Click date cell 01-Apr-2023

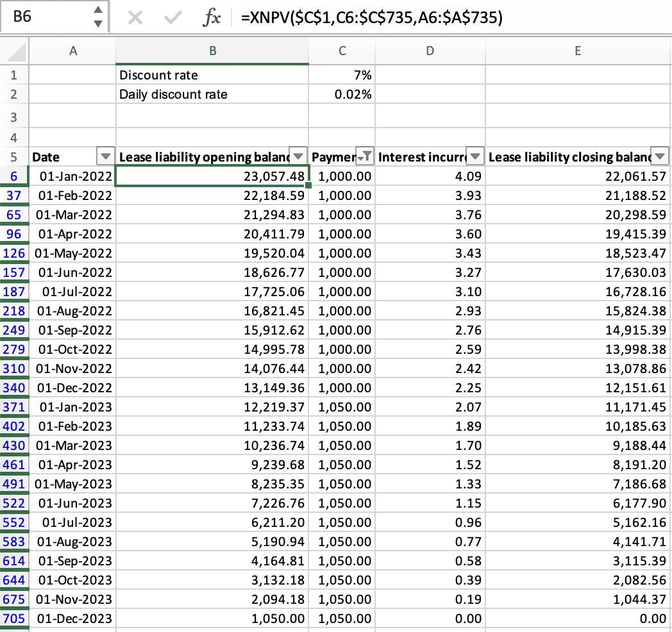tap(72, 465)
